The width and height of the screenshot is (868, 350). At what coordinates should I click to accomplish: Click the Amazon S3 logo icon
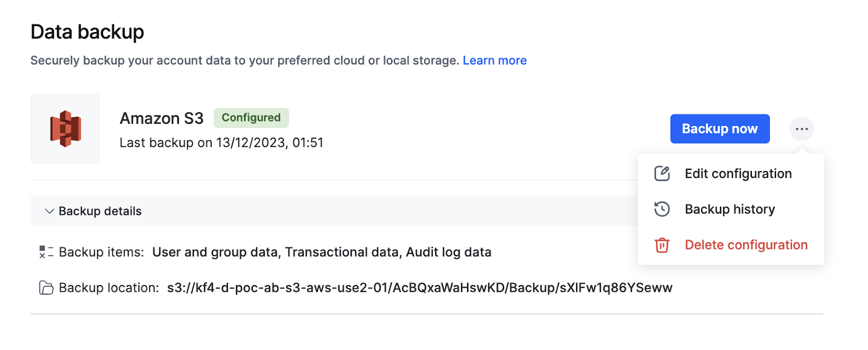(65, 129)
